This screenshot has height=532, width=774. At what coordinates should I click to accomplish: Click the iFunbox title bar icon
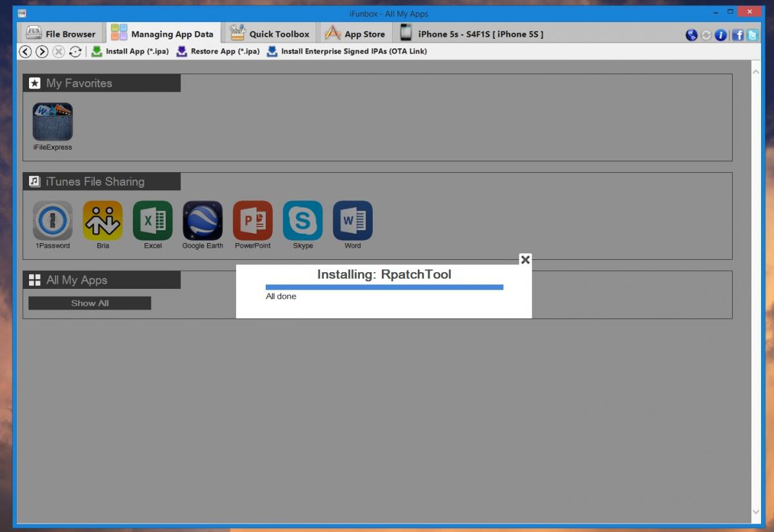[x=22, y=13]
